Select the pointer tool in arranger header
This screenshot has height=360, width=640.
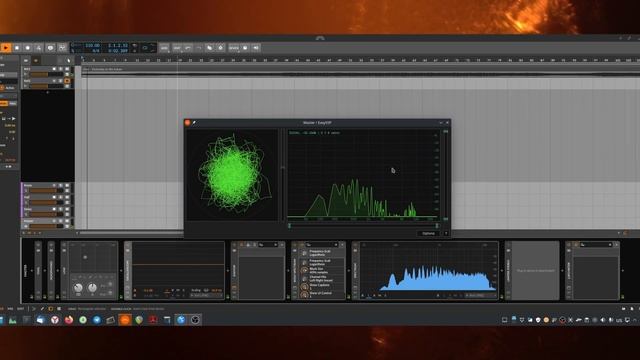coord(69,60)
